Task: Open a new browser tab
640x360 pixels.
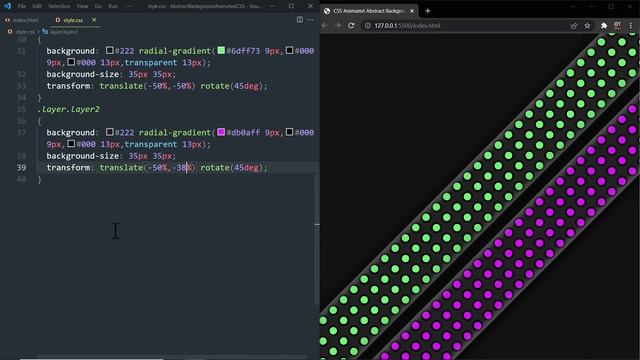Action: tap(427, 11)
